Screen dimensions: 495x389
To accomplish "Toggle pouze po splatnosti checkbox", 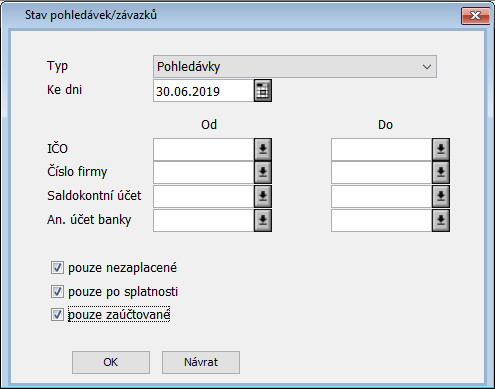I will pos(57,292).
